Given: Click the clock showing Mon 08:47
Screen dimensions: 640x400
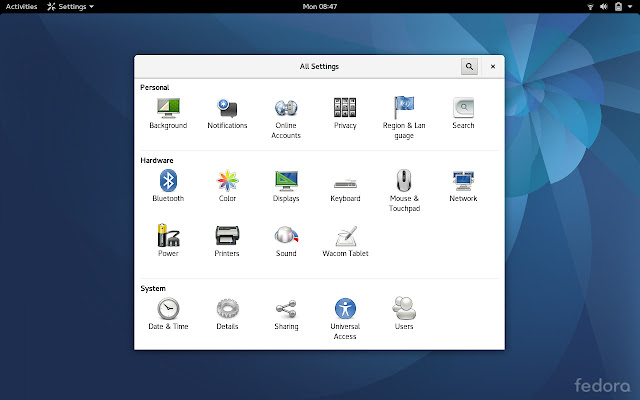Looking at the screenshot, I should click(320, 7).
